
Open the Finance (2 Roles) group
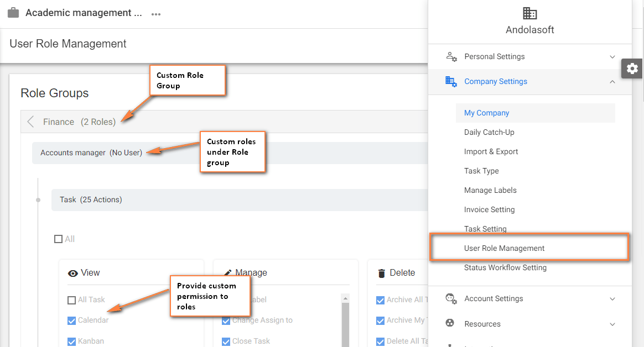[x=224, y=122]
